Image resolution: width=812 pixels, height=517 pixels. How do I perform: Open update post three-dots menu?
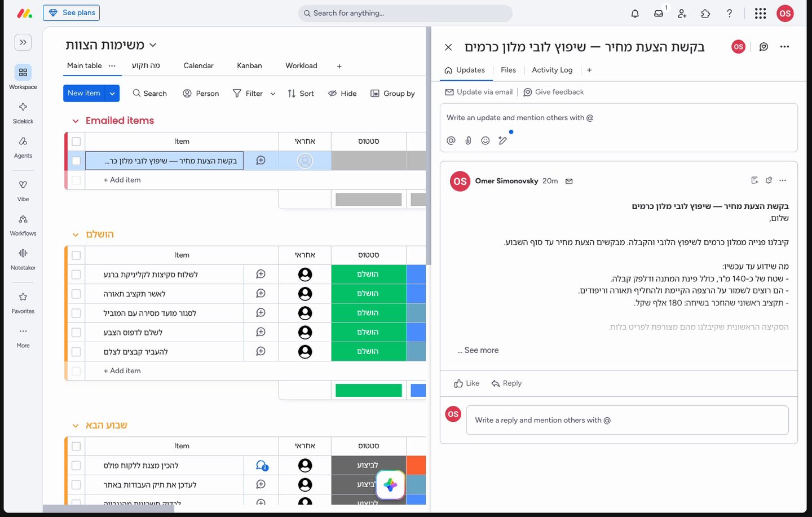click(x=783, y=180)
